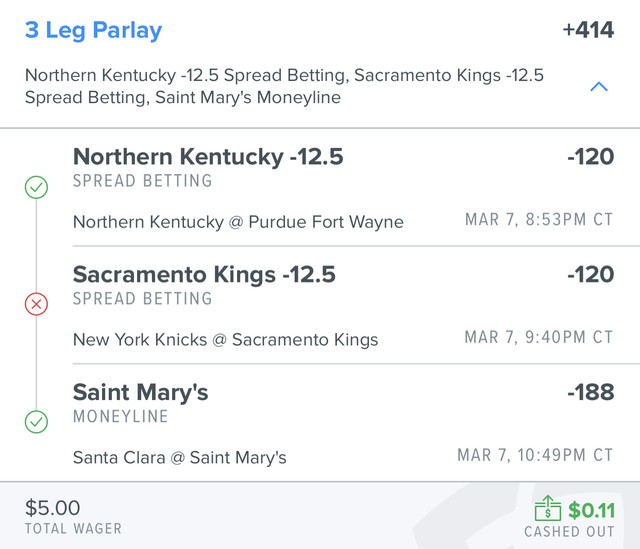Click the red X icon for Sacramento Kings

pos(36,304)
